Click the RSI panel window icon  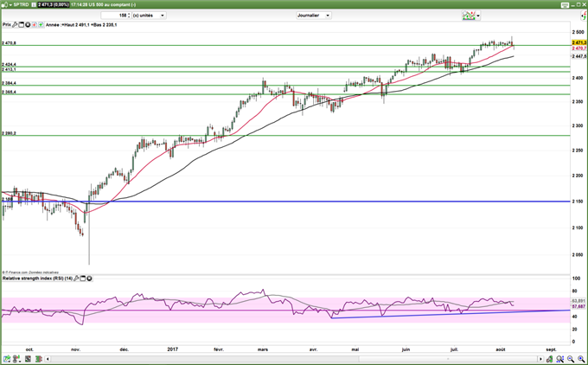[x=83, y=279]
